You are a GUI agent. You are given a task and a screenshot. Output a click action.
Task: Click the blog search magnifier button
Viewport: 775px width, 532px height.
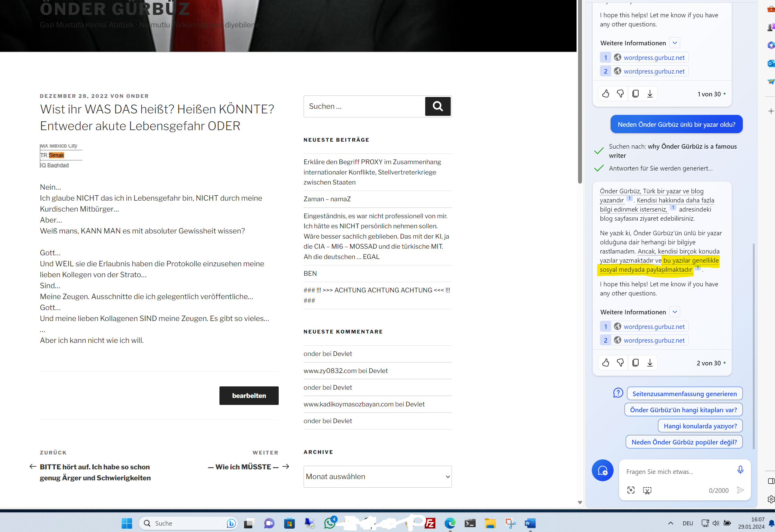click(x=438, y=106)
